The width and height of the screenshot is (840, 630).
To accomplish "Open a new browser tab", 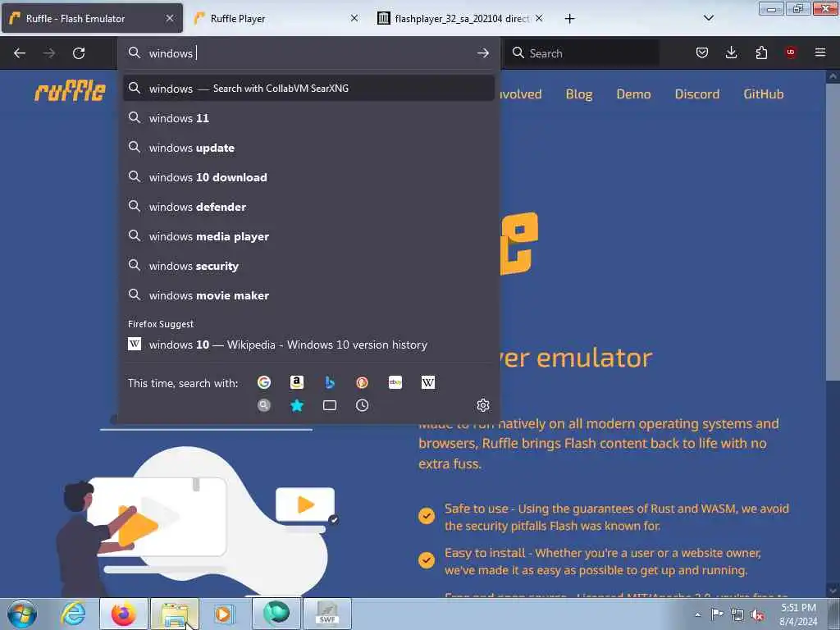I will pyautogui.click(x=569, y=19).
